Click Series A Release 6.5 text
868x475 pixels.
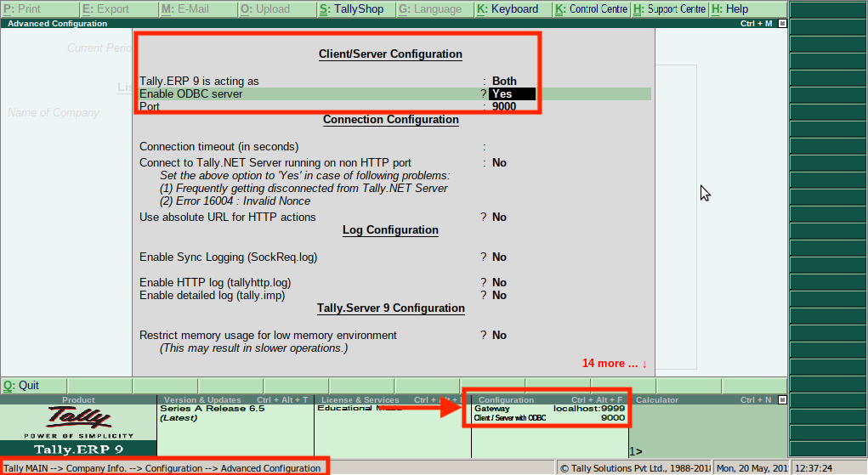[x=212, y=409]
